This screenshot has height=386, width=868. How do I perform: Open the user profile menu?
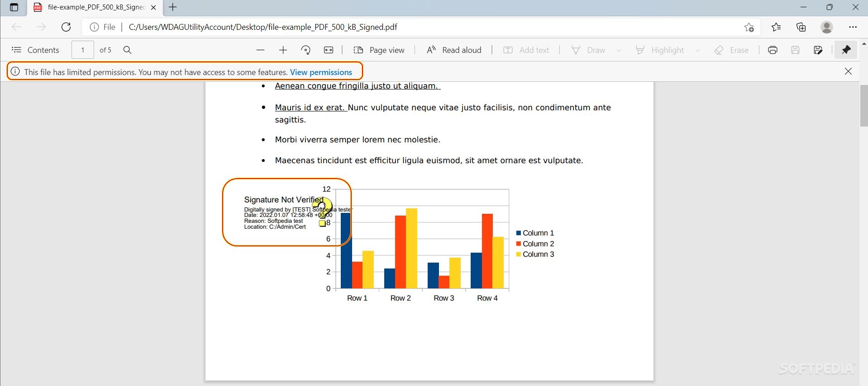tap(827, 27)
